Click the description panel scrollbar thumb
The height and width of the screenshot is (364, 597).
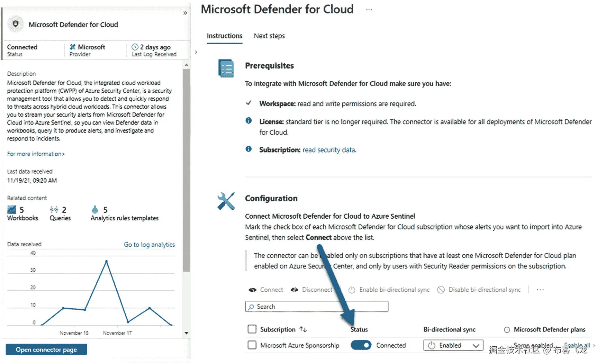(187, 170)
